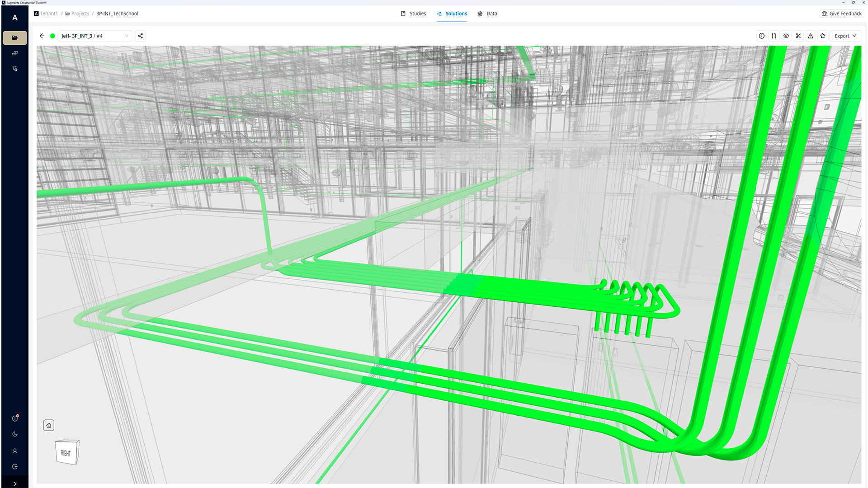Switch to the Data tab
This screenshot has height=488, width=868.
pos(487,14)
